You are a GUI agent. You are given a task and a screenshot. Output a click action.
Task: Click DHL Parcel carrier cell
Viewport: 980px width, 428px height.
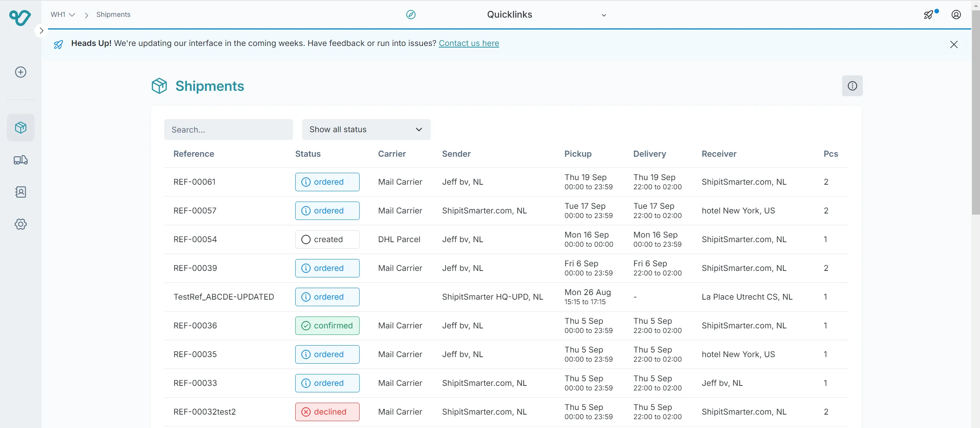tap(399, 239)
